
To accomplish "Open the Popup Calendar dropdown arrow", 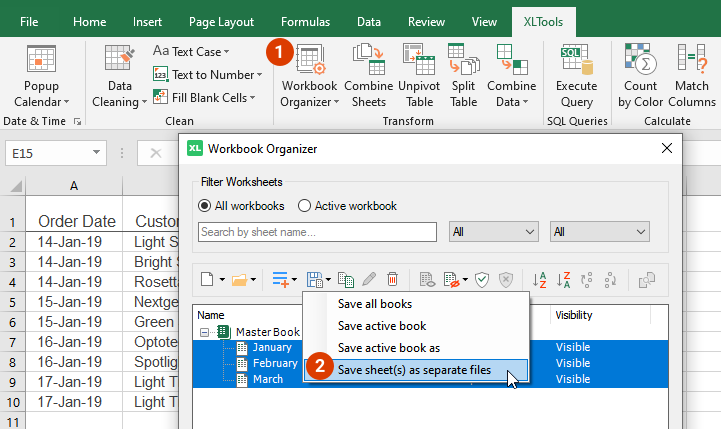I will point(67,102).
